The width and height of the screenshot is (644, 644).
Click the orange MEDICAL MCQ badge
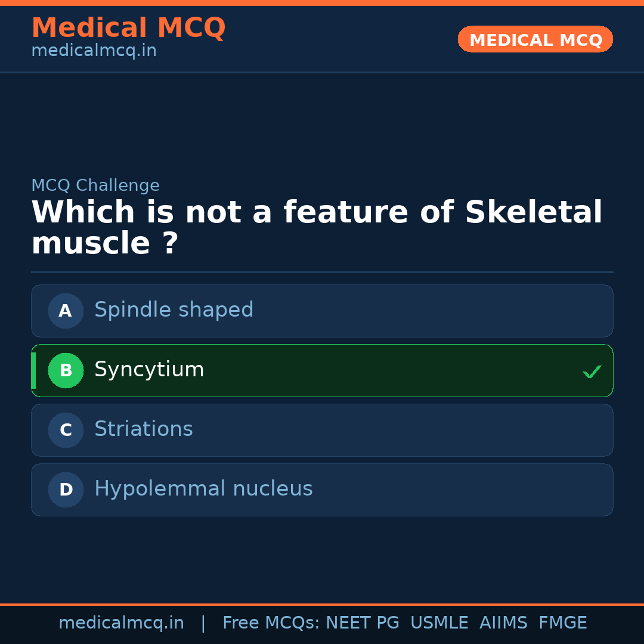(535, 40)
